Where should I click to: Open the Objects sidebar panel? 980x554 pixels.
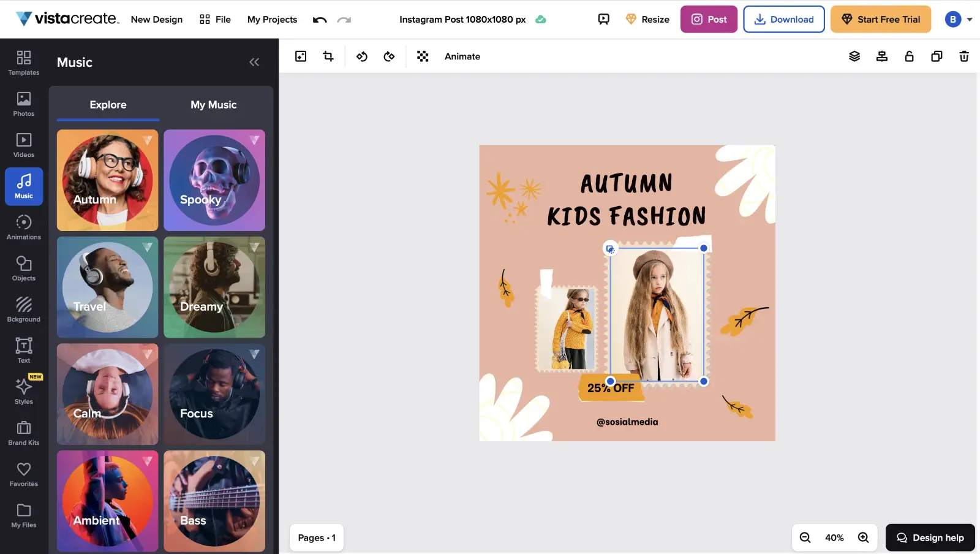tap(24, 268)
